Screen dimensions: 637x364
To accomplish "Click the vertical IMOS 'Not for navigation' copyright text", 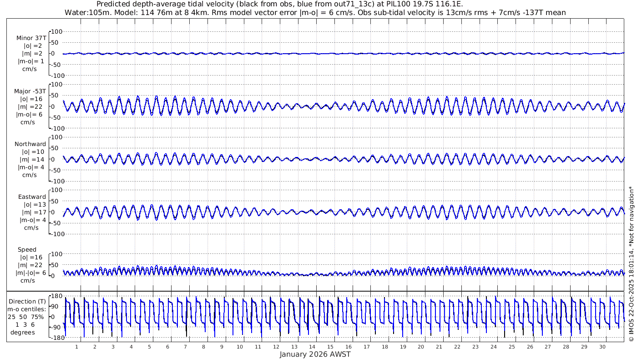I will (x=631, y=264).
